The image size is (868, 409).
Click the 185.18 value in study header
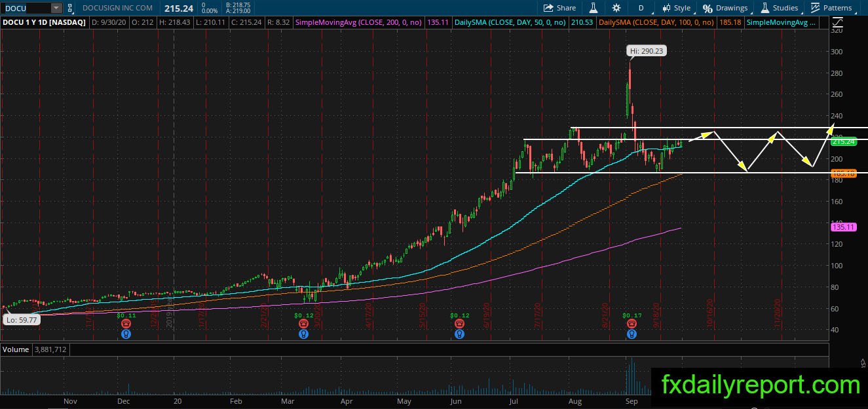click(729, 22)
